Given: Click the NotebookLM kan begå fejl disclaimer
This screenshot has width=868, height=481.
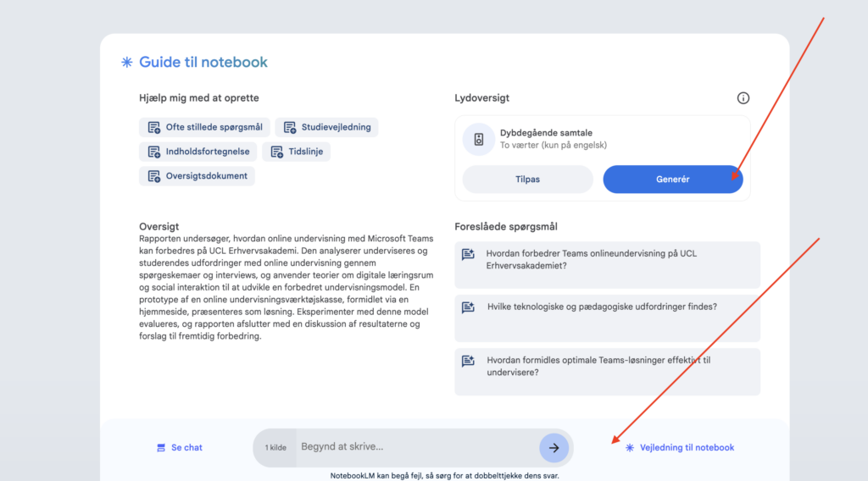Looking at the screenshot, I should click(444, 475).
